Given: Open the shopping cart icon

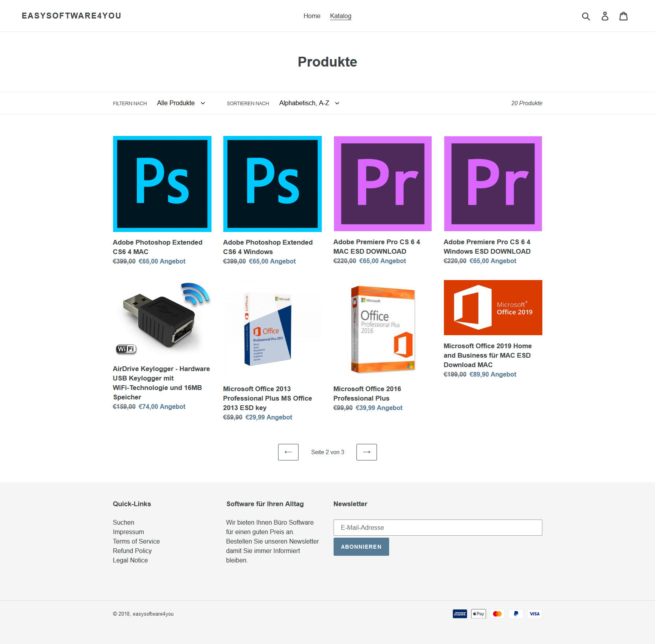Looking at the screenshot, I should [623, 16].
